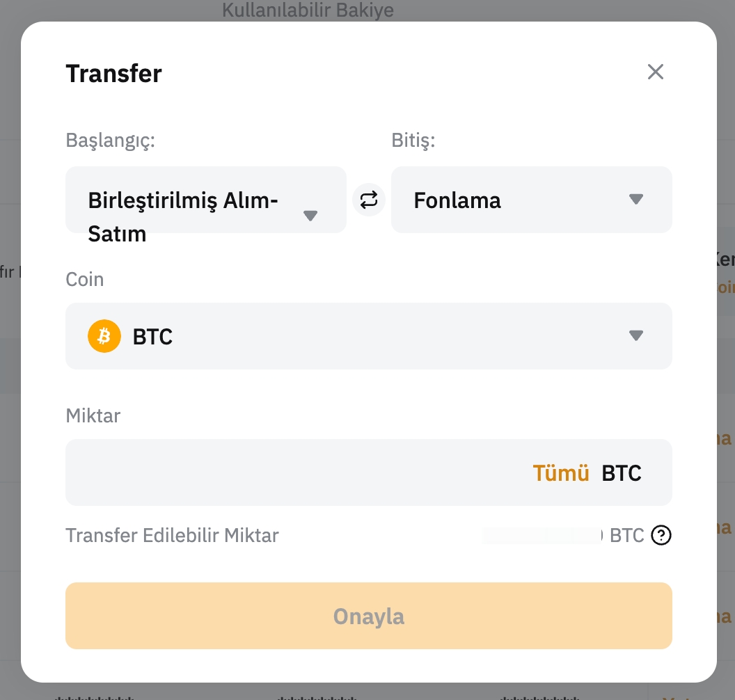The width and height of the screenshot is (735, 700).
Task: Click the help question mark icon
Action: [661, 536]
